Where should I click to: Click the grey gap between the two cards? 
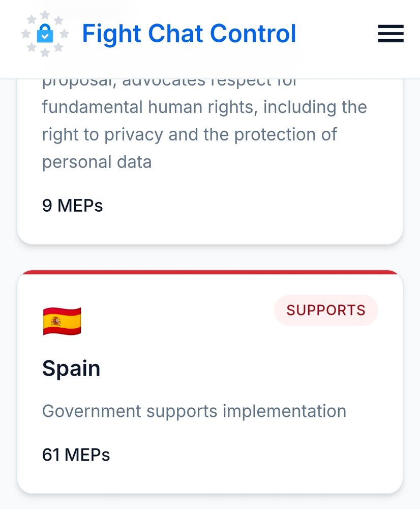pos(210,257)
